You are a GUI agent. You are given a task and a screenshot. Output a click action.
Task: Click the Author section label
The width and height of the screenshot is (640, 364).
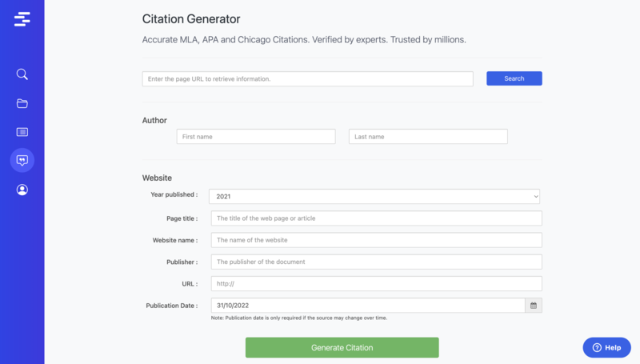tap(154, 120)
